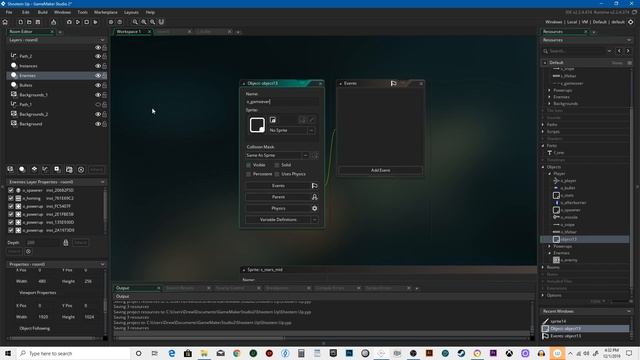This screenshot has height=360, width=640.
Task: Show the hidden Path_1 layer
Action: (98, 104)
